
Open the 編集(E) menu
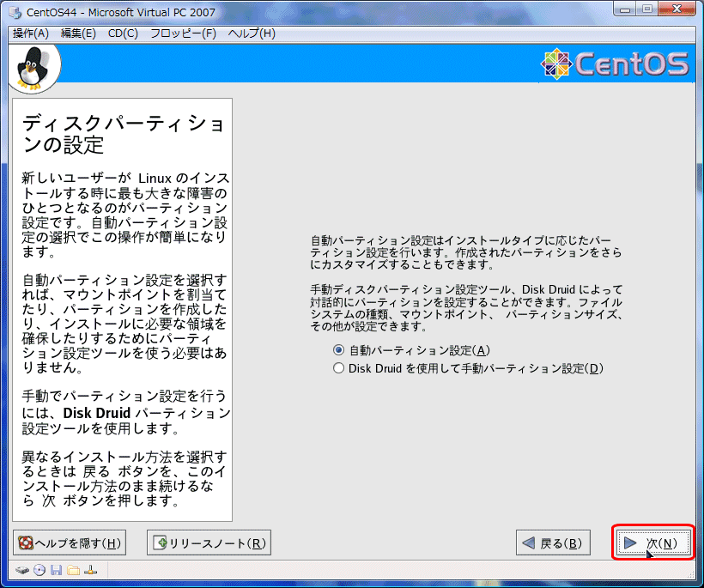coord(78,33)
